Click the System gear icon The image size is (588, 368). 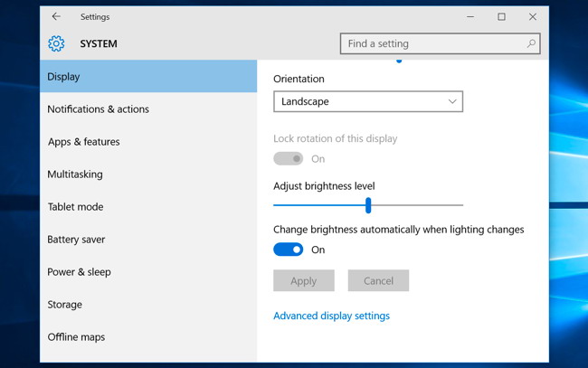56,43
